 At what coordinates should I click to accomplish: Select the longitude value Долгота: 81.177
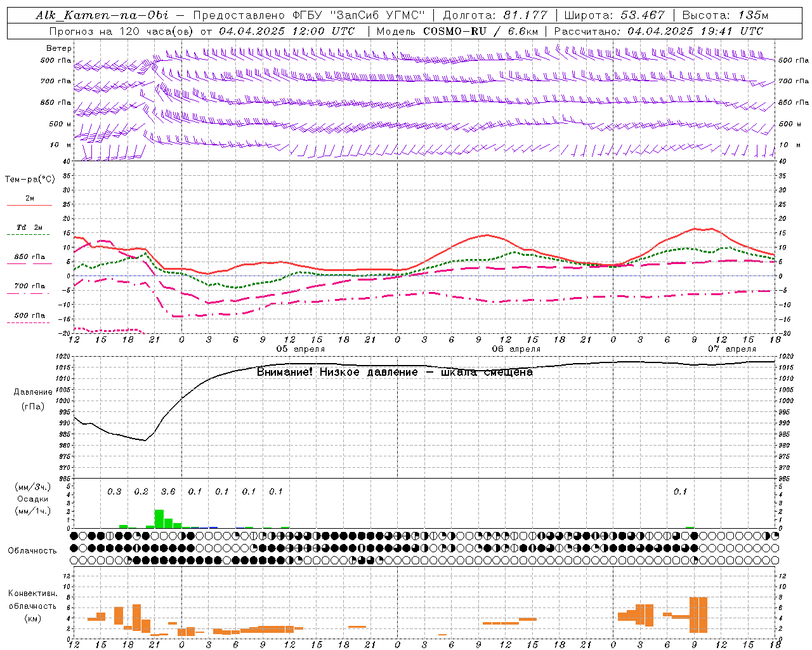point(495,15)
